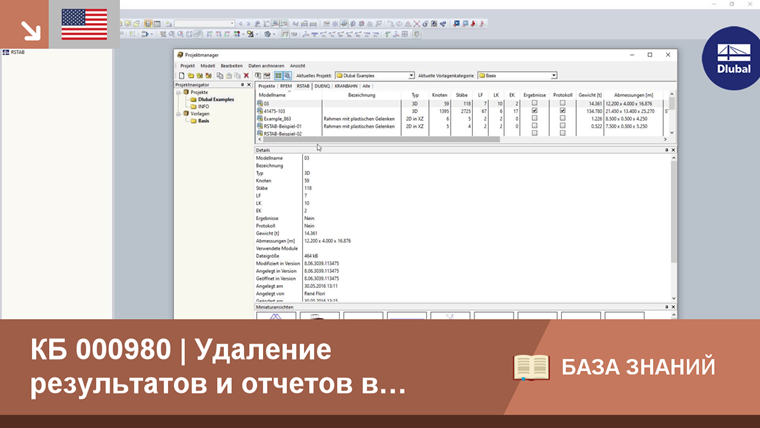The image size is (760, 428).
Task: Sort by the Bezeichnung column header
Action: [362, 95]
